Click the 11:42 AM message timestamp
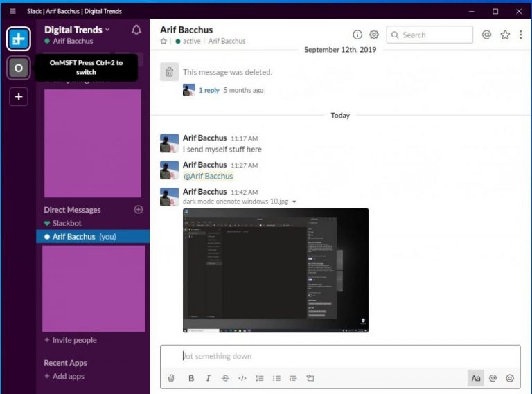 pos(245,192)
